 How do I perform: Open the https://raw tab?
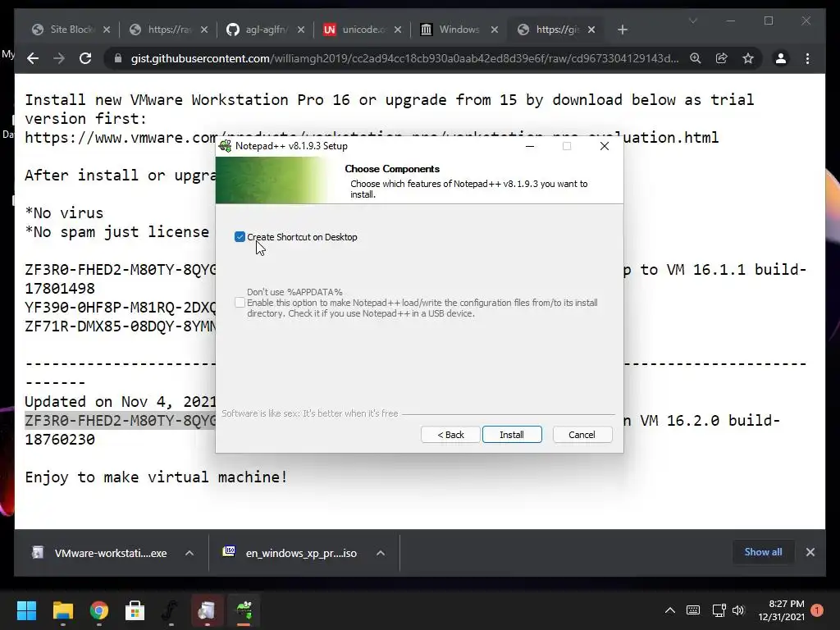167,30
